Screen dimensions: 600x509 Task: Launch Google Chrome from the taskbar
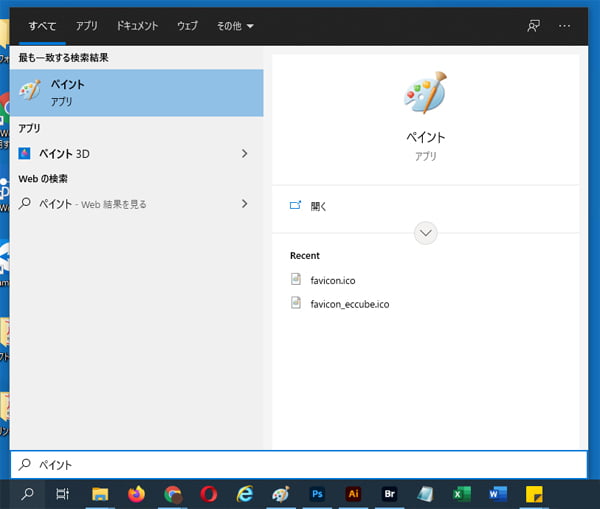pos(173,494)
